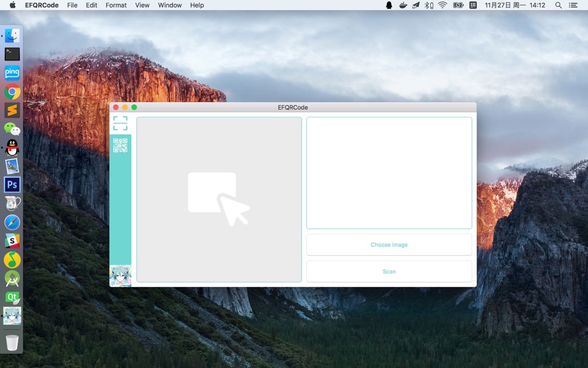Focus the scan result text box
Image resolution: width=588 pixels, height=368 pixels.
389,173
